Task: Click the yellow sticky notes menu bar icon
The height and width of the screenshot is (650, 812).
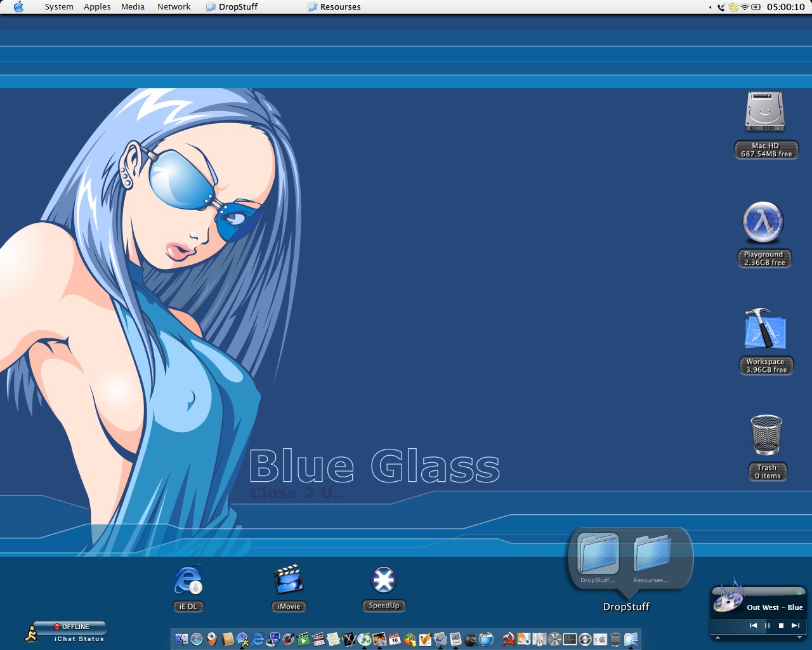Action: click(733, 7)
